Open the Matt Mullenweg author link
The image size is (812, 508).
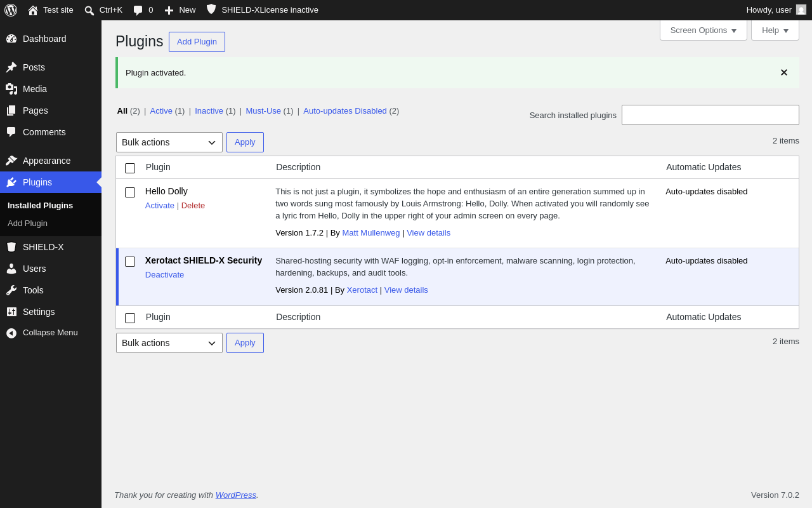tap(371, 232)
